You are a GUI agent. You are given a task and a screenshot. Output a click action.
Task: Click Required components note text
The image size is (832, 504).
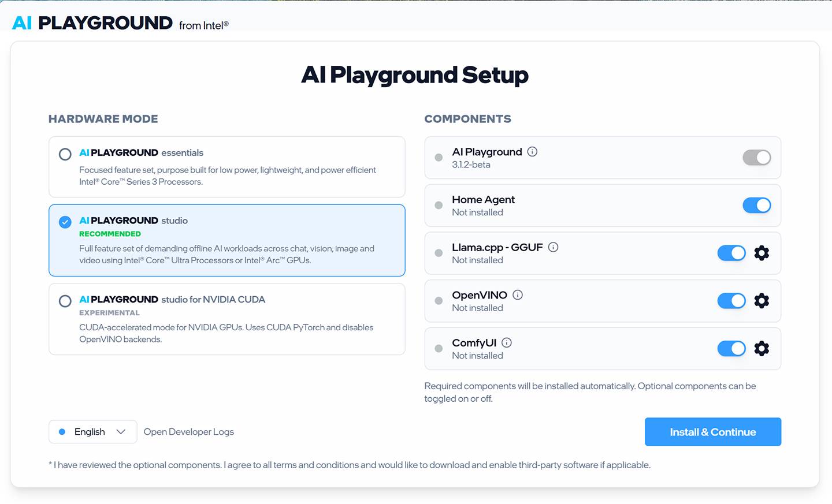590,393
